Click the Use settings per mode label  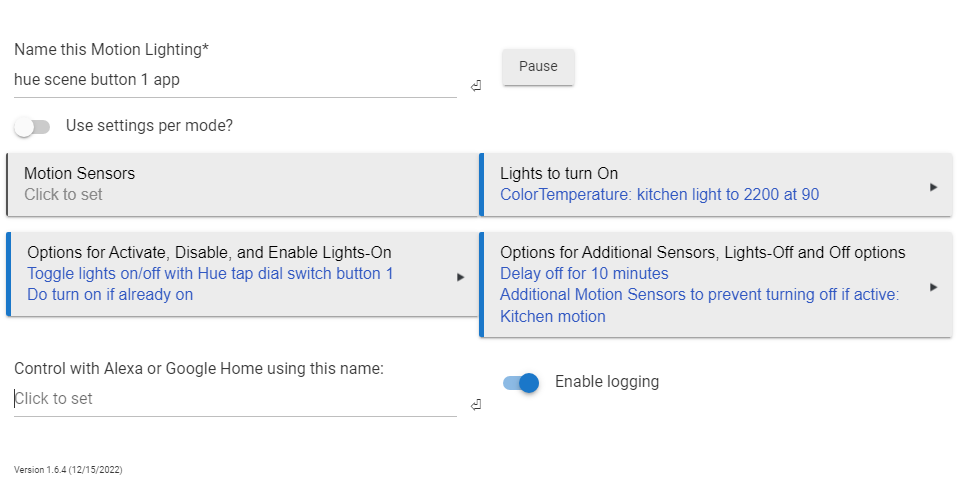coord(149,126)
